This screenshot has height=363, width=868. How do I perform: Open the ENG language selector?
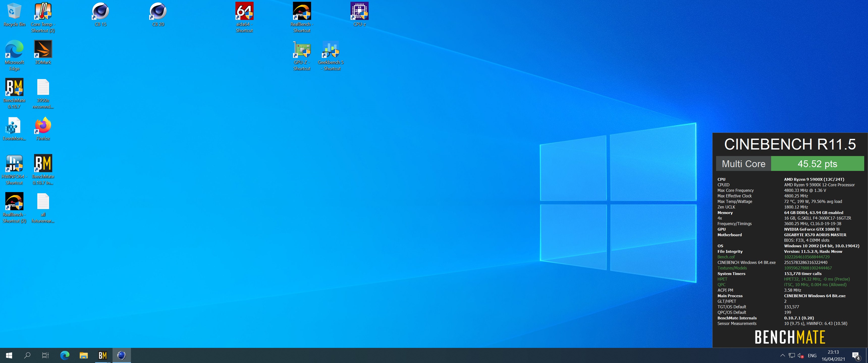(x=812, y=356)
